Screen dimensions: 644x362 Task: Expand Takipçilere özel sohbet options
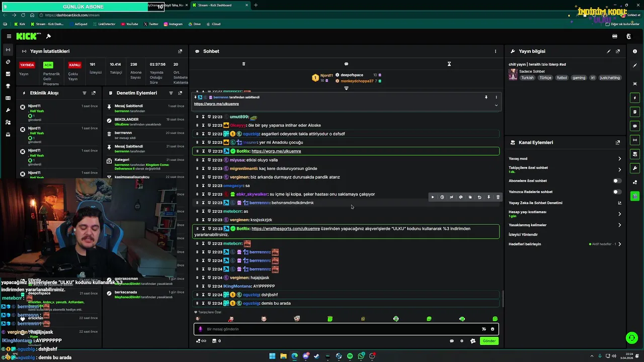click(x=619, y=169)
